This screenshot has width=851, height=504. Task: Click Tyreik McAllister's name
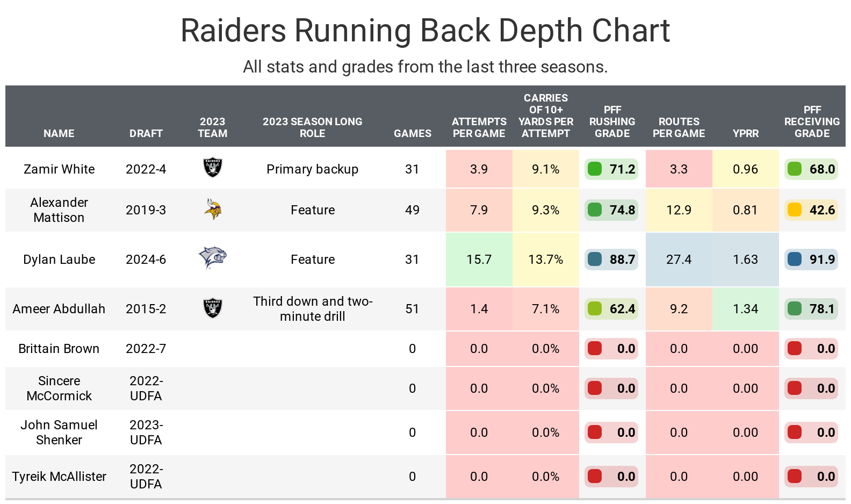click(x=59, y=477)
